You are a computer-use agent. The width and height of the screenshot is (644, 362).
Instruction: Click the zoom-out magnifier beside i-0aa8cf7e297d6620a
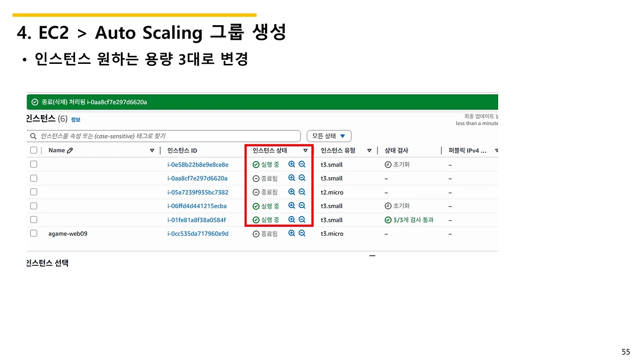[301, 178]
